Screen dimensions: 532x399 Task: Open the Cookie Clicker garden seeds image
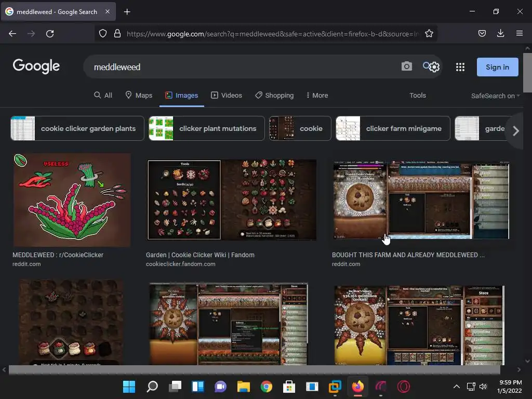point(232,200)
